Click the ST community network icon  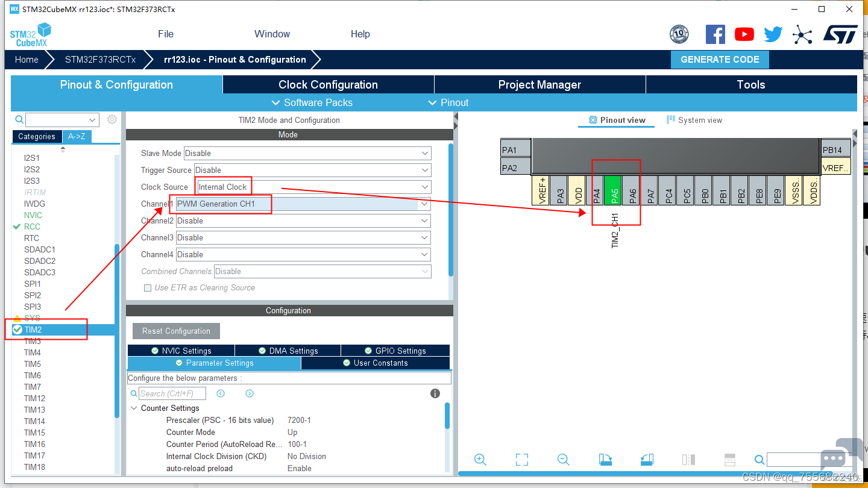tap(802, 34)
